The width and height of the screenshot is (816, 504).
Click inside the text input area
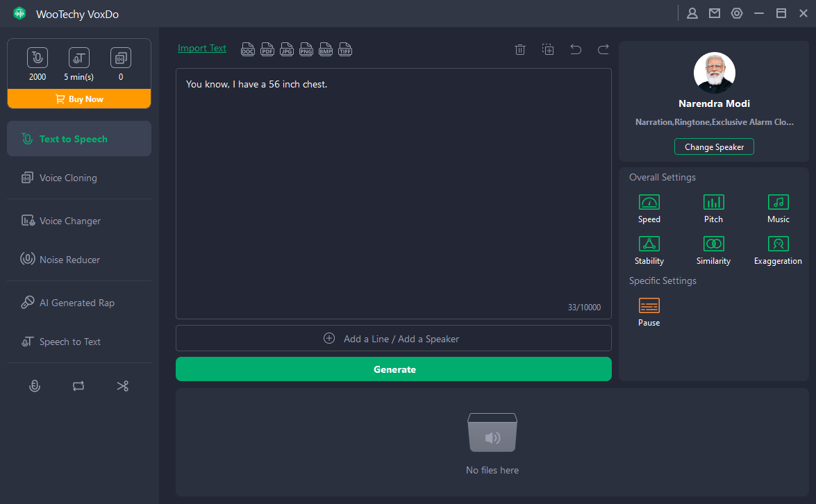(x=393, y=194)
